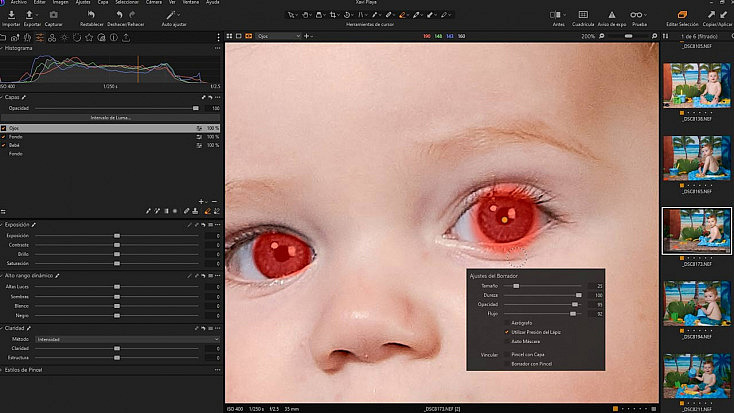Screen dimensions: 734x413
Task: Click the Restablecer reset icon
Action: click(91, 15)
